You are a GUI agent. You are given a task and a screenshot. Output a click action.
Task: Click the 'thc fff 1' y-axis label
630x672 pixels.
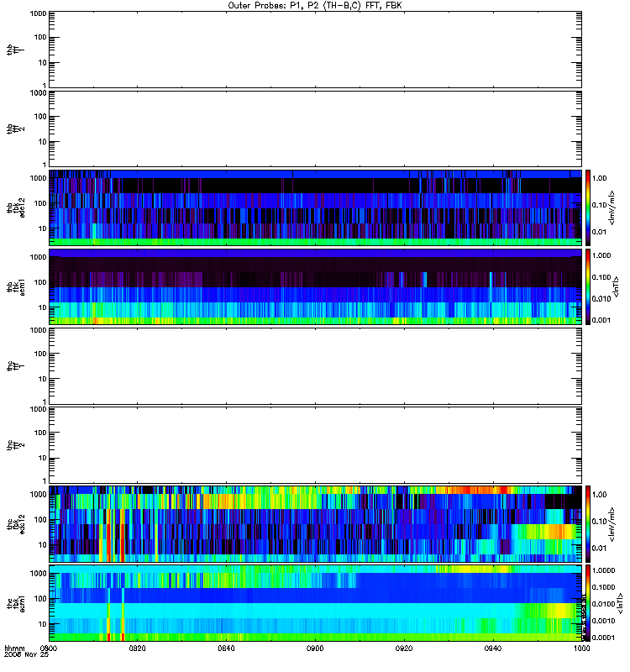(15, 366)
